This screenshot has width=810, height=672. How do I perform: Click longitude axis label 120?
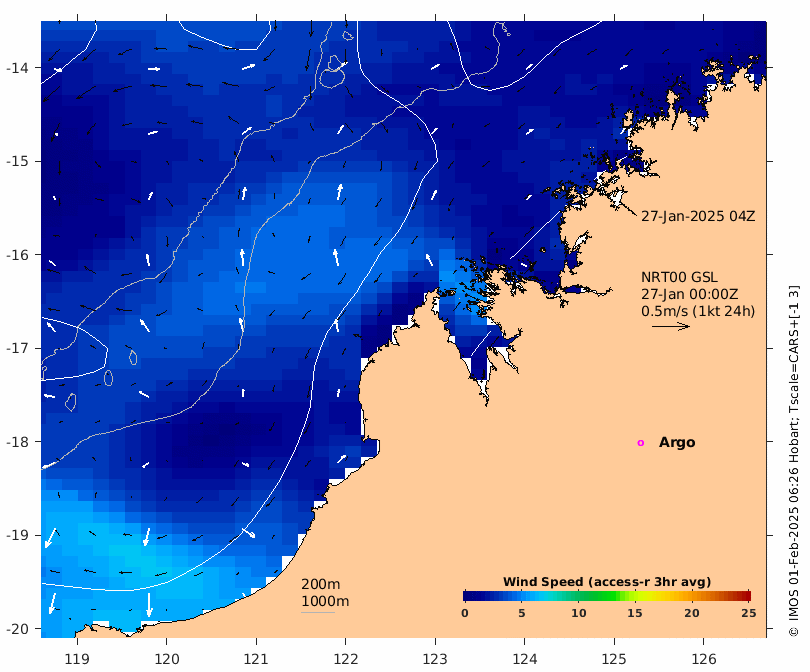pyautogui.click(x=167, y=659)
